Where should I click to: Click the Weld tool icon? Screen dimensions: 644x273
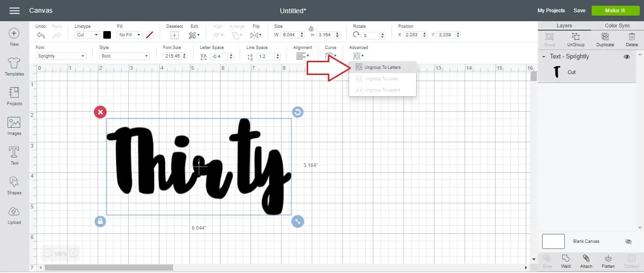point(566,259)
